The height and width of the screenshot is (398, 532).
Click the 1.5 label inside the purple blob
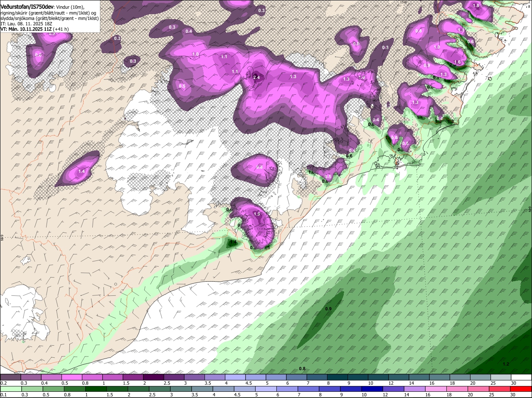[257, 214]
